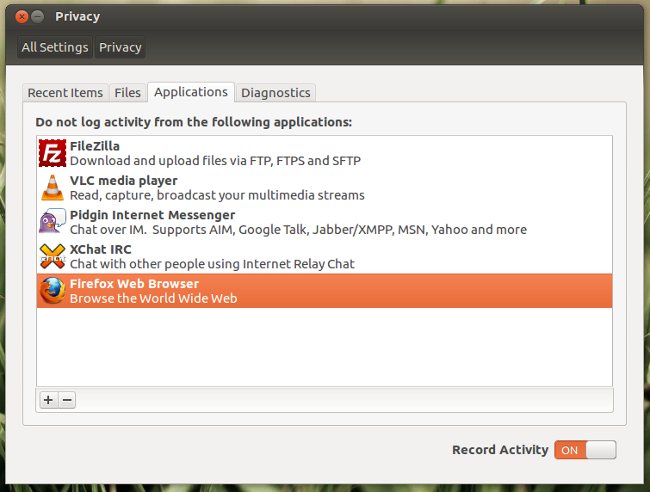The image size is (650, 492).
Task: Click the VLC media player cone icon
Action: [52, 187]
